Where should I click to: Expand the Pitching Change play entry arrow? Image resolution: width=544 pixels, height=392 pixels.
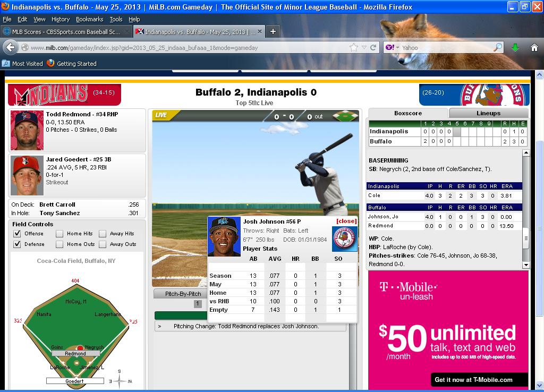(159, 327)
